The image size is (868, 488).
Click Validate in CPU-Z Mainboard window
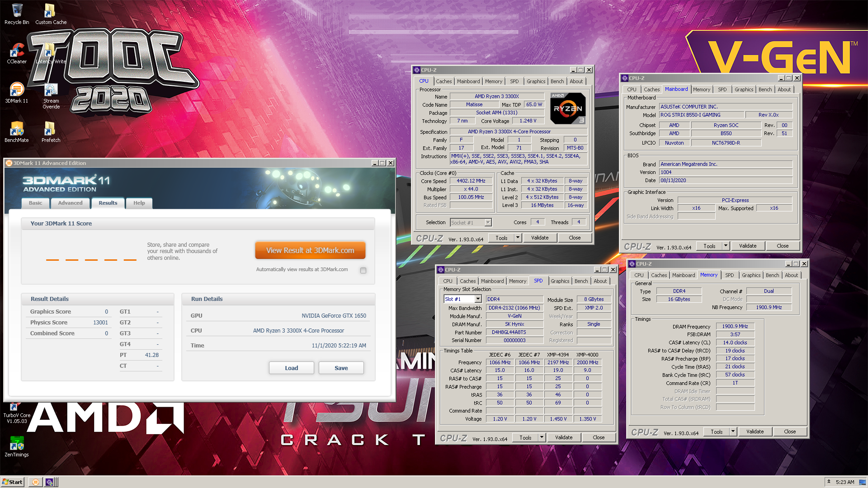click(x=748, y=246)
